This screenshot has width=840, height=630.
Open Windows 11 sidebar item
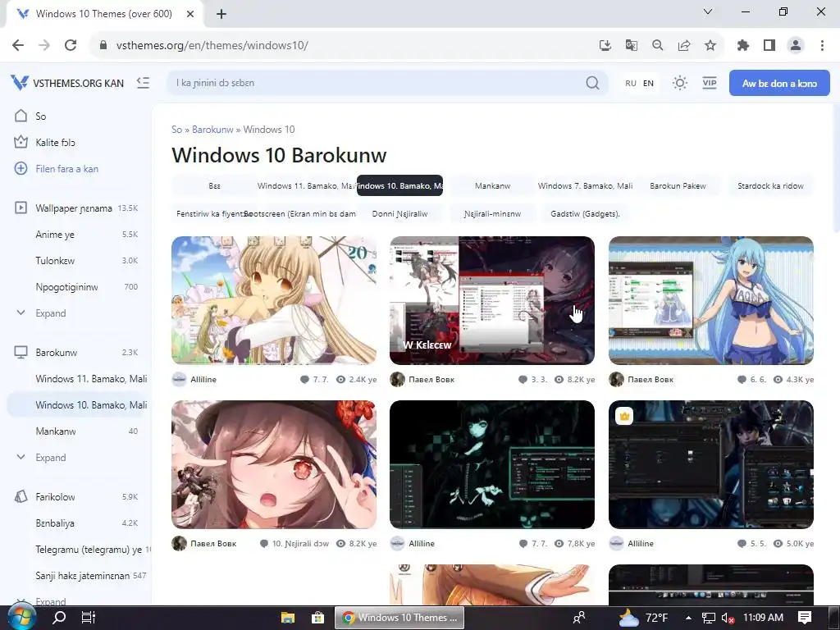91,379
